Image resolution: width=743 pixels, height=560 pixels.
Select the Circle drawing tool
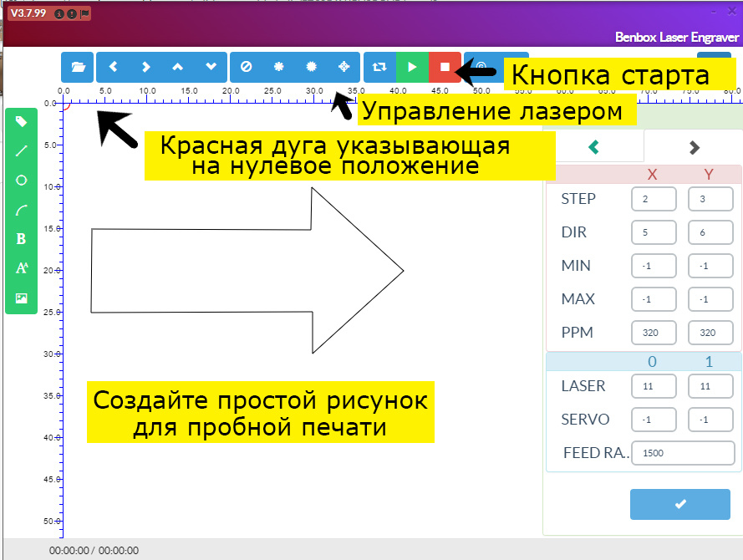click(x=22, y=180)
